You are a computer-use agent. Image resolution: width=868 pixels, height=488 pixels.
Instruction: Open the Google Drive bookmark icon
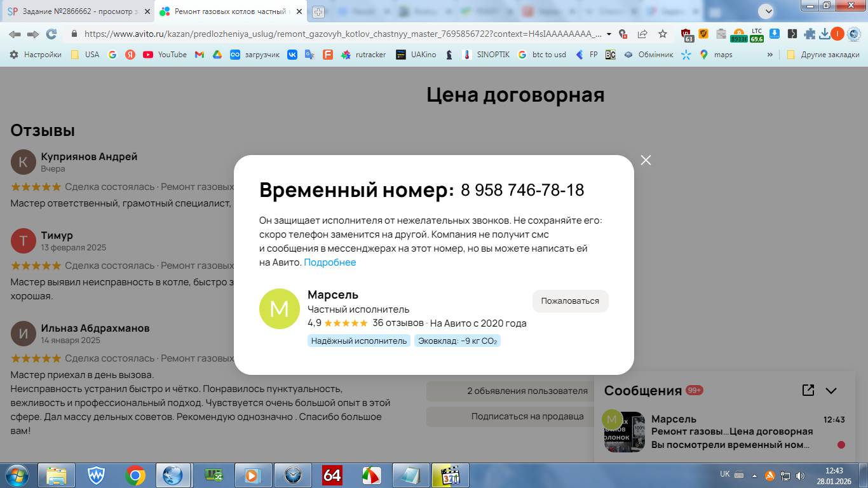point(217,55)
